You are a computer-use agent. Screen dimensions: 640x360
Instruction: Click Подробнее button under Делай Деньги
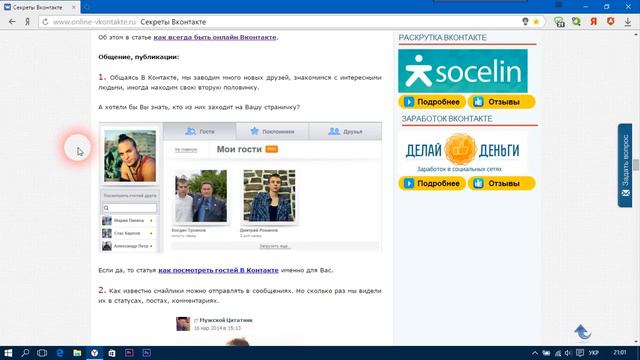pyautogui.click(x=432, y=183)
